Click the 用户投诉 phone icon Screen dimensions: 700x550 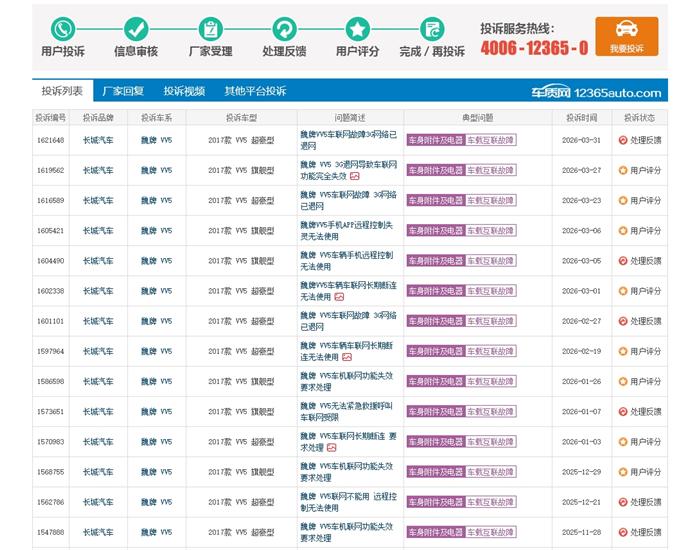click(63, 28)
